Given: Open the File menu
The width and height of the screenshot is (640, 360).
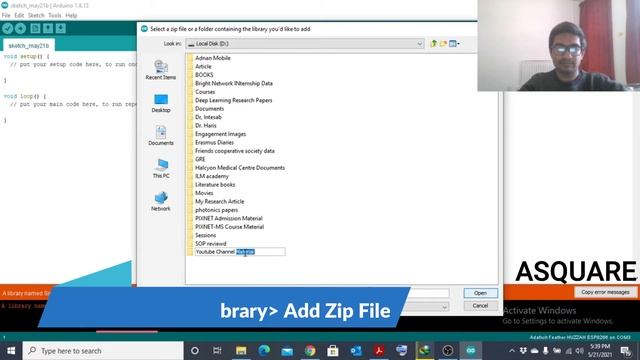Looking at the screenshot, I should tap(6, 16).
